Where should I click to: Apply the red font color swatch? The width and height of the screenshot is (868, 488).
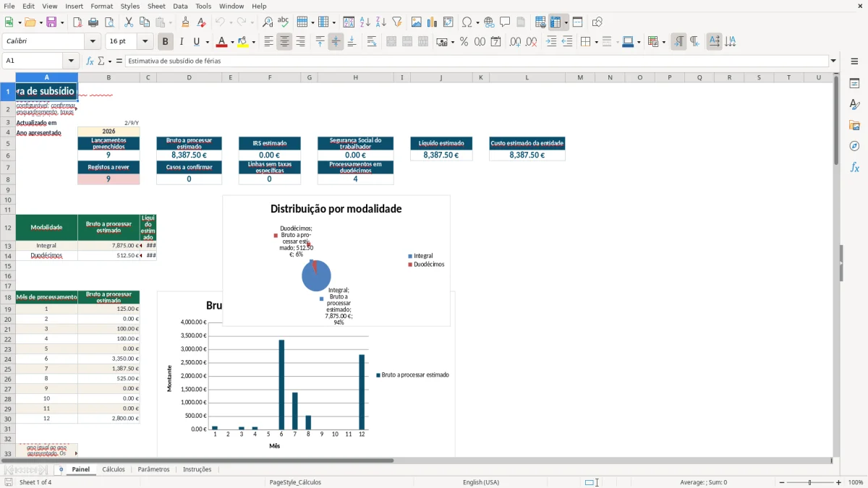click(x=221, y=42)
